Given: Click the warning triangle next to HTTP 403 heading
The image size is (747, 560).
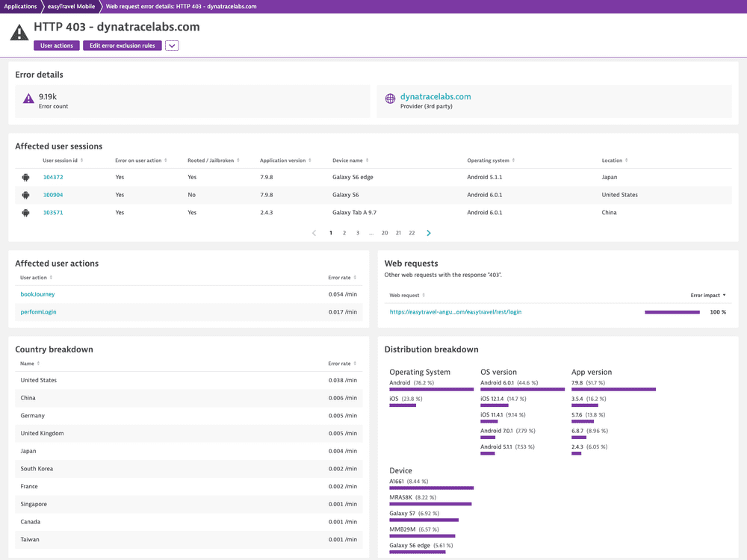Looking at the screenshot, I should point(18,31).
